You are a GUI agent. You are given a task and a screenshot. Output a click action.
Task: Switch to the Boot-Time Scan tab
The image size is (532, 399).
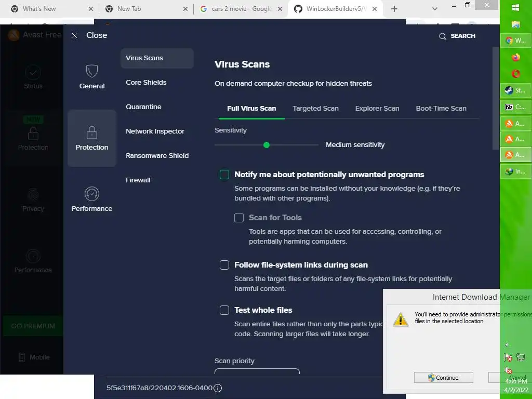pos(441,109)
